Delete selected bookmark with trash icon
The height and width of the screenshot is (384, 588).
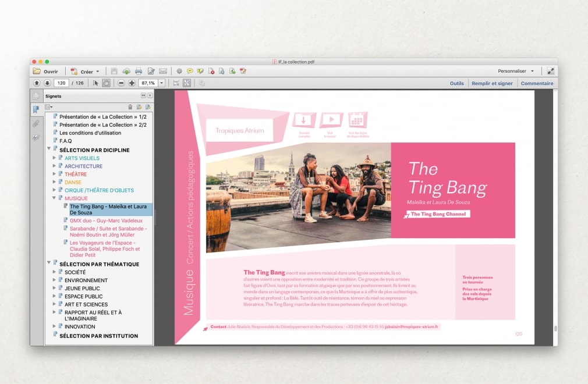click(x=130, y=107)
